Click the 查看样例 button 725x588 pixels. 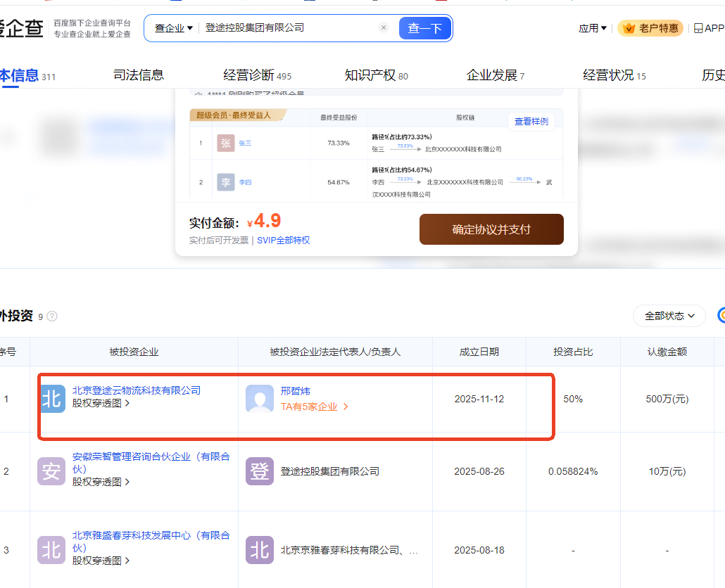pyautogui.click(x=531, y=122)
